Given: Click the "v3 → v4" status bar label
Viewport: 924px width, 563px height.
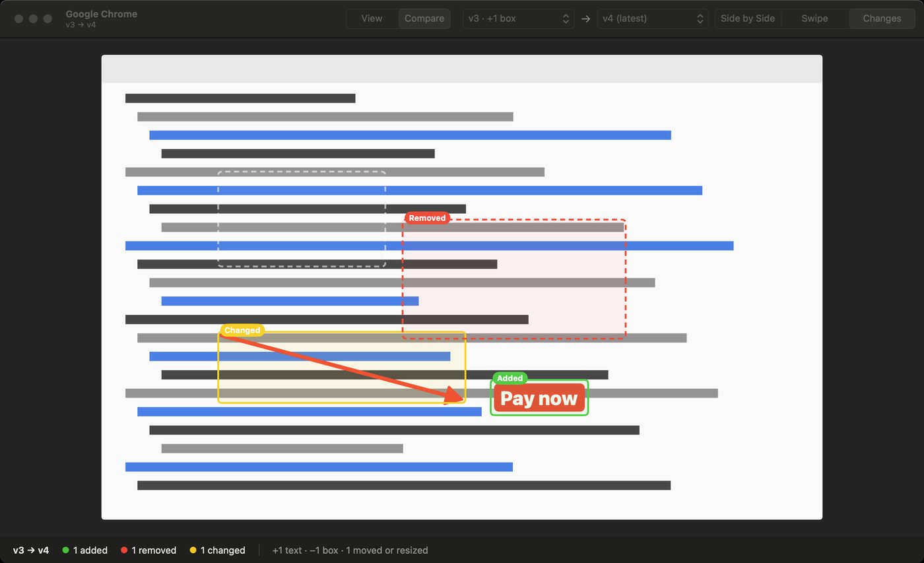Looking at the screenshot, I should (31, 550).
